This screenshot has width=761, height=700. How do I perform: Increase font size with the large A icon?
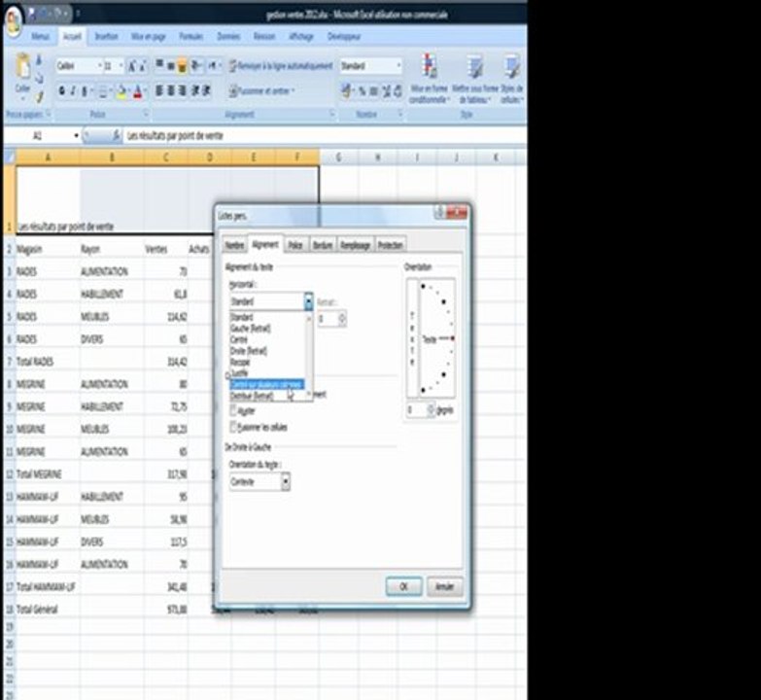point(131,66)
